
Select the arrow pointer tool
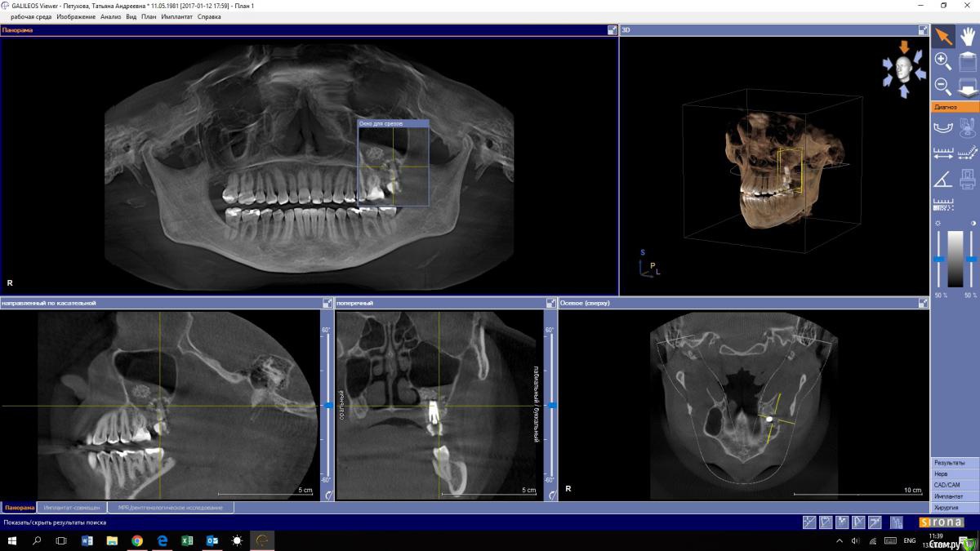943,36
